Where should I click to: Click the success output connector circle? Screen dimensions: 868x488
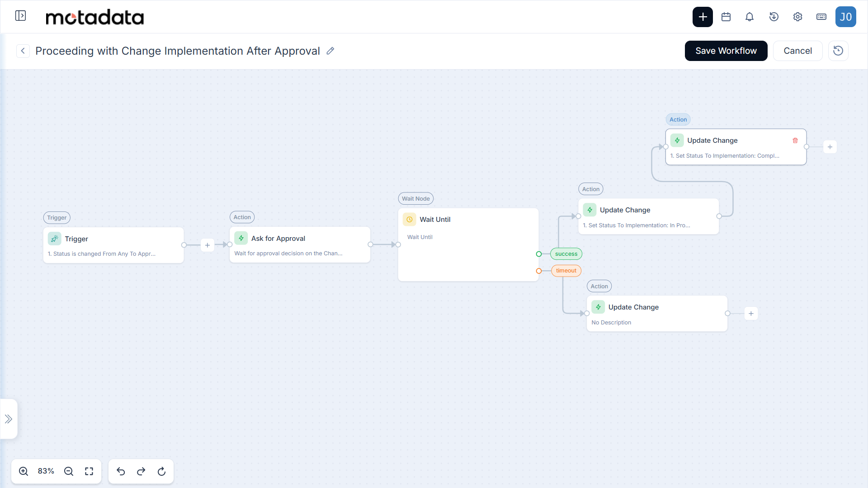pos(539,254)
